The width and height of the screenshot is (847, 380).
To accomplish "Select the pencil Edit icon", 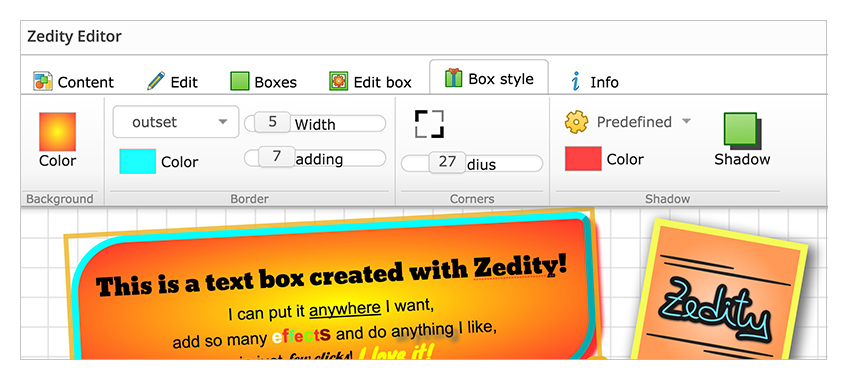I will pos(156,81).
